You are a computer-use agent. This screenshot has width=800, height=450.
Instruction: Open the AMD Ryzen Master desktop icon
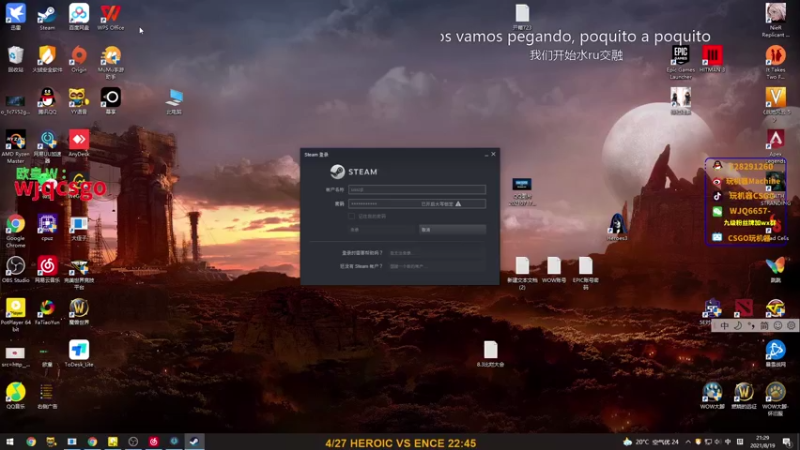15,146
